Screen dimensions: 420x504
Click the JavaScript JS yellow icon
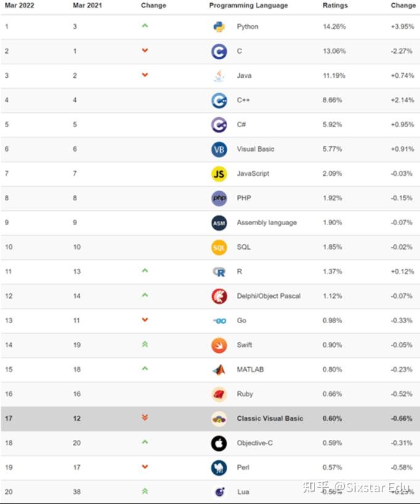pos(219,174)
